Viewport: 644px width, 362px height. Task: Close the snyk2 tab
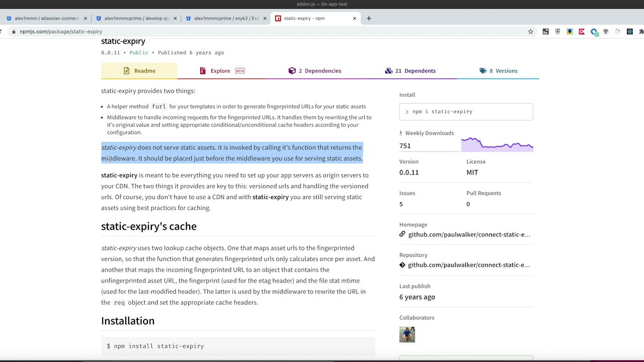pyautogui.click(x=265, y=19)
